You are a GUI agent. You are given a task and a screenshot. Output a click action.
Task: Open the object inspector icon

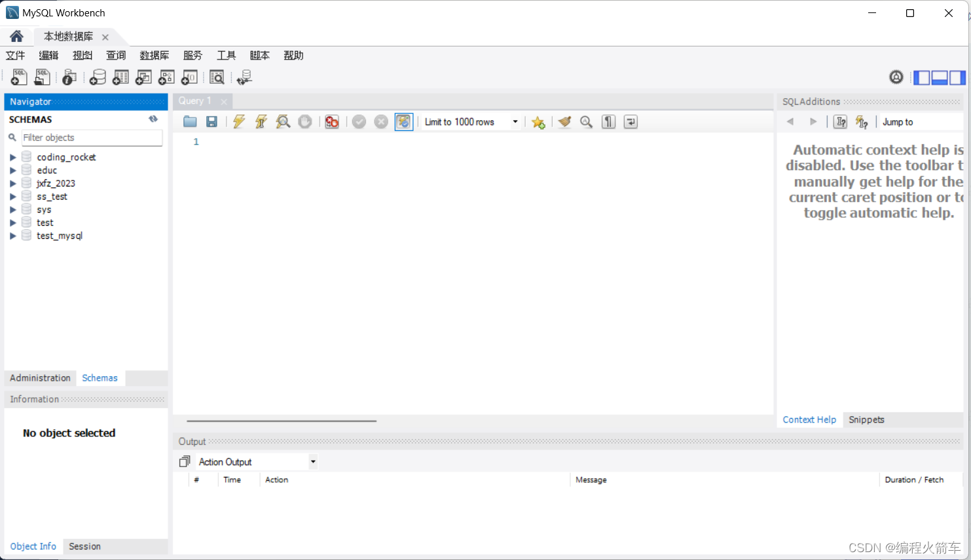69,77
